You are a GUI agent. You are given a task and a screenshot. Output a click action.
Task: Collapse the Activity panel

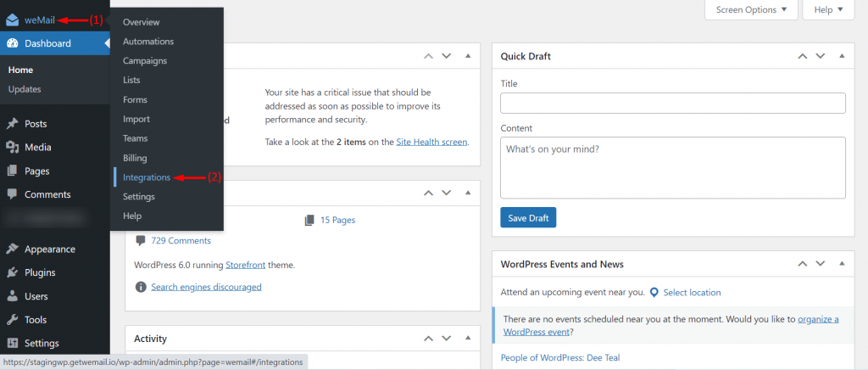pos(468,338)
